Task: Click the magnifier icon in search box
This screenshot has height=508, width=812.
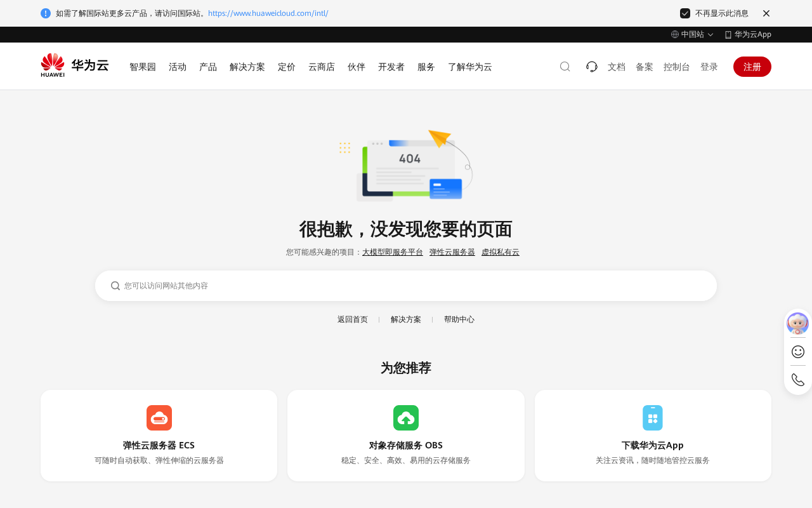Action: (115, 286)
